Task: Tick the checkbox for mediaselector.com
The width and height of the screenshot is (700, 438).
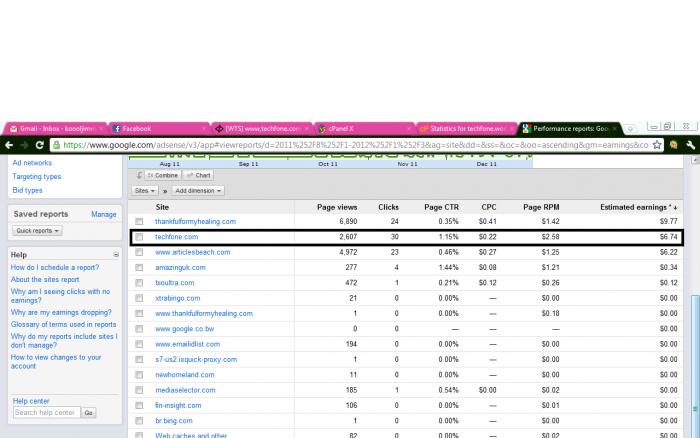Action: [139, 390]
